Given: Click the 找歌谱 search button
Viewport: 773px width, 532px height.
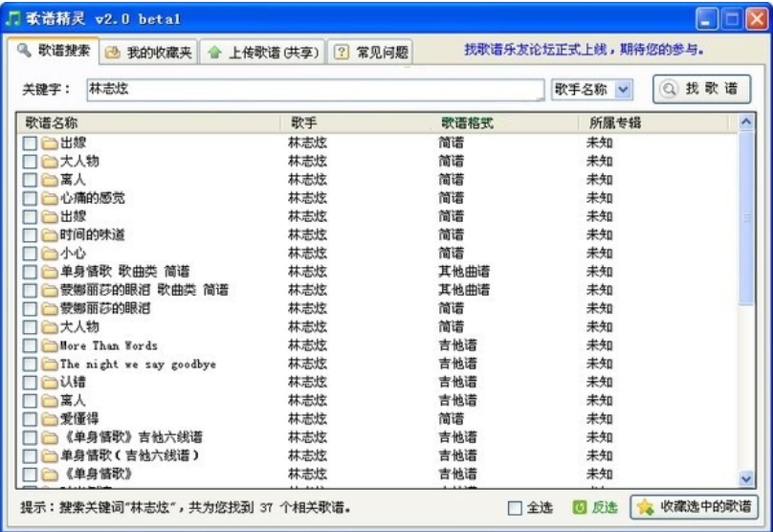Looking at the screenshot, I should coord(702,89).
